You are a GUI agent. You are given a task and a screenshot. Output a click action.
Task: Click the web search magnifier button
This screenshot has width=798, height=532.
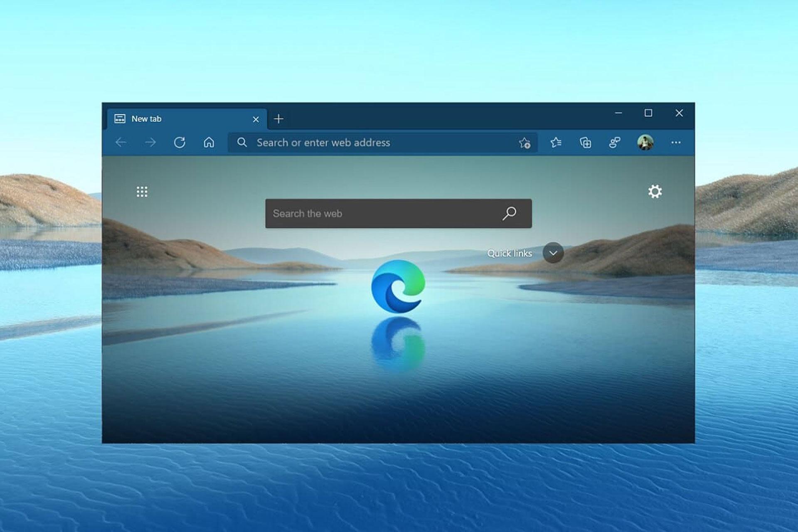(509, 214)
